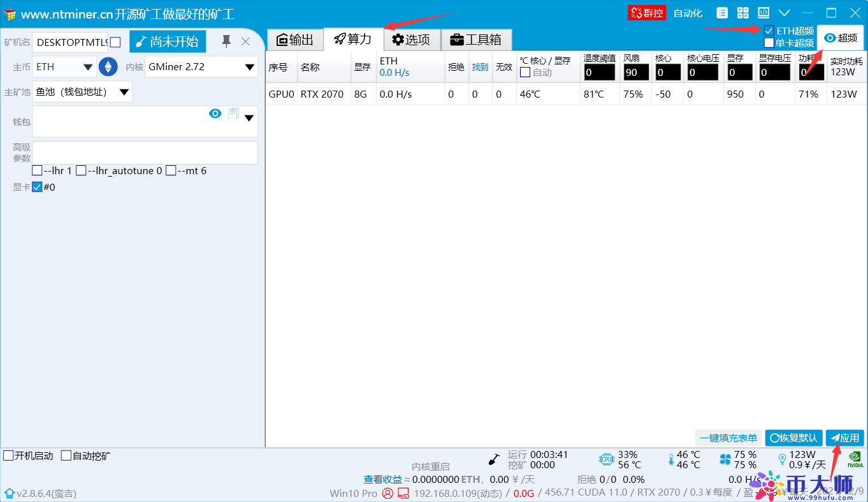
Task: Click the CPU usage icon in status bar
Action: [605, 459]
